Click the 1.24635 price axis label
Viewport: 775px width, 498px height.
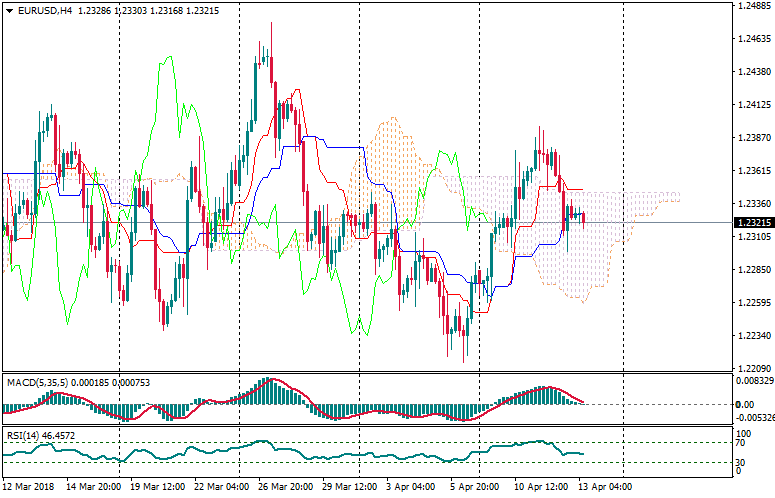[752, 39]
